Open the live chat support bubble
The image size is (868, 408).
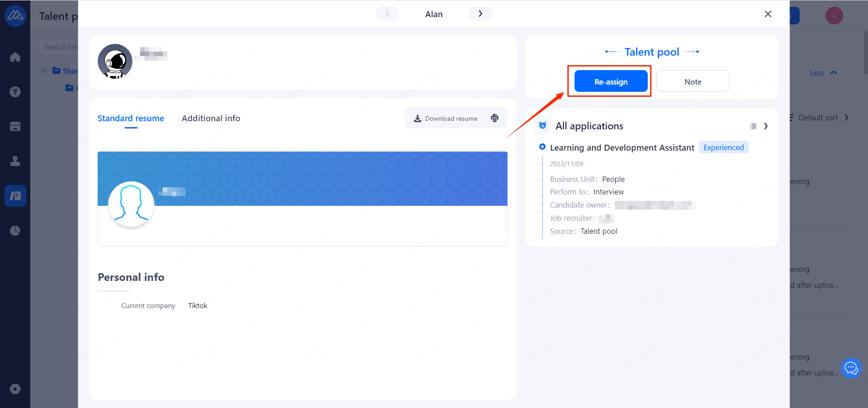(x=851, y=368)
